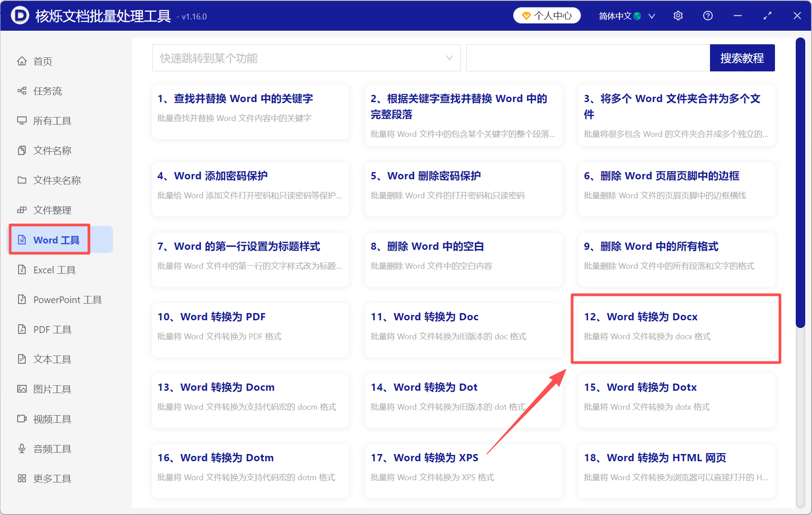The height and width of the screenshot is (515, 812).
Task: Expand the 简体中文 language dropdown
Action: pyautogui.click(x=619, y=15)
